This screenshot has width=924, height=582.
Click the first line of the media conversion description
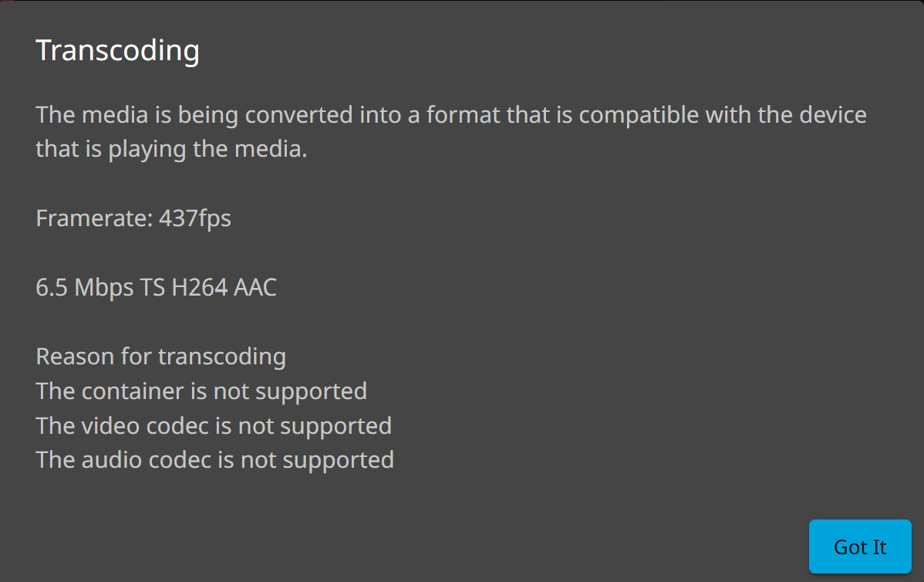pos(451,115)
